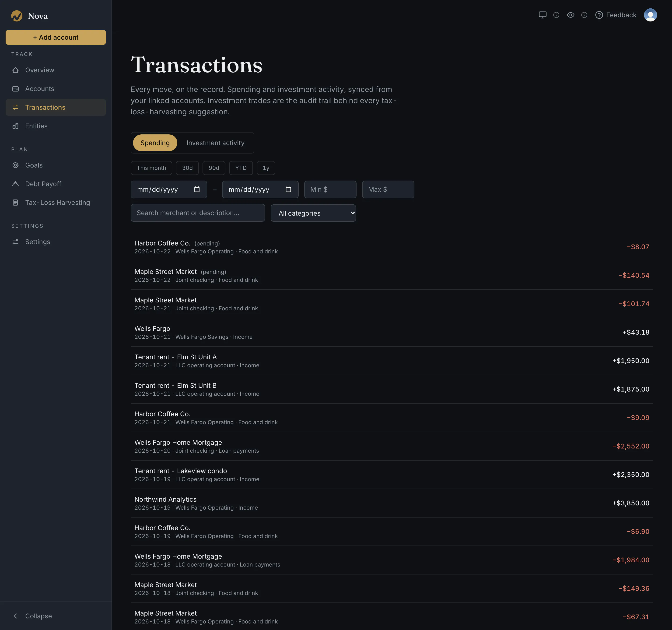
Task: Click the search merchant or description box
Action: 198,213
